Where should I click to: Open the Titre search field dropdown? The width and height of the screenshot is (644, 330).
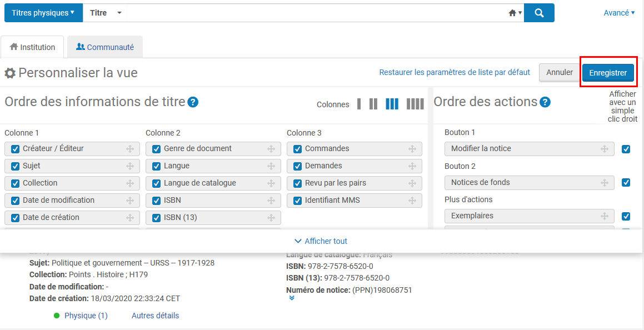pyautogui.click(x=105, y=13)
